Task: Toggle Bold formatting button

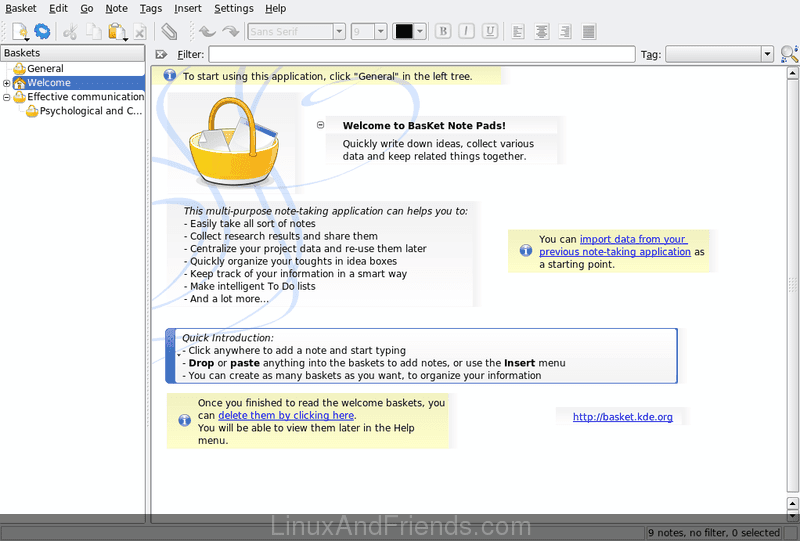Action: pos(443,32)
